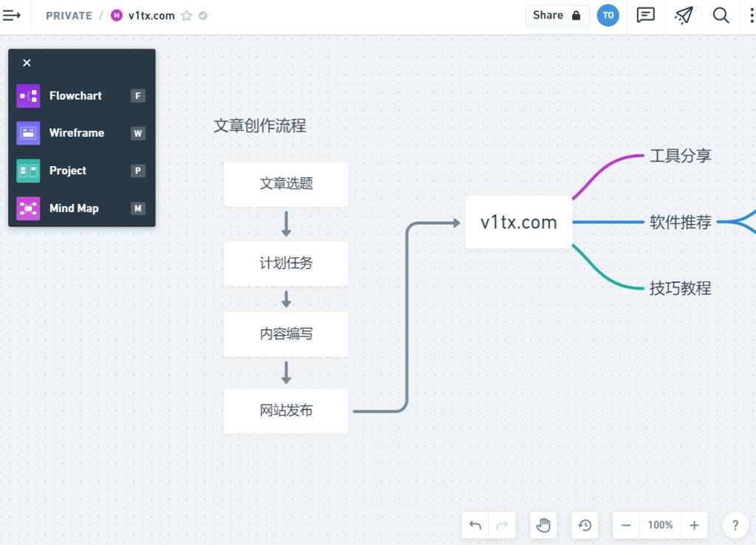Click the M shortcut key badge
756x545 pixels.
pos(138,208)
